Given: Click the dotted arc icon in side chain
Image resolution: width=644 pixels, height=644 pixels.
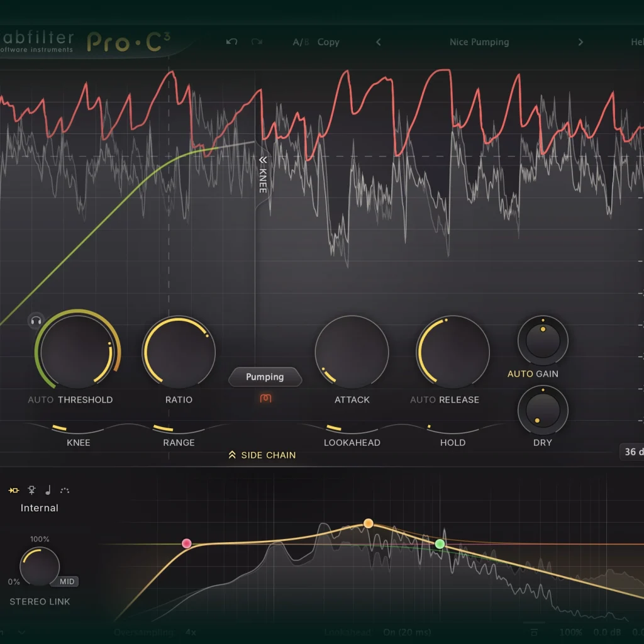Looking at the screenshot, I should pos(65,490).
